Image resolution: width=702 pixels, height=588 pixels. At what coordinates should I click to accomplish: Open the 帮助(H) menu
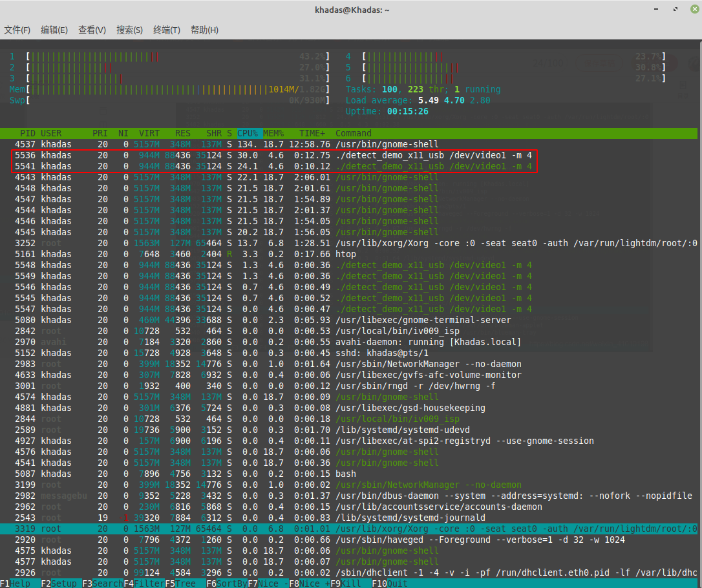click(x=205, y=30)
